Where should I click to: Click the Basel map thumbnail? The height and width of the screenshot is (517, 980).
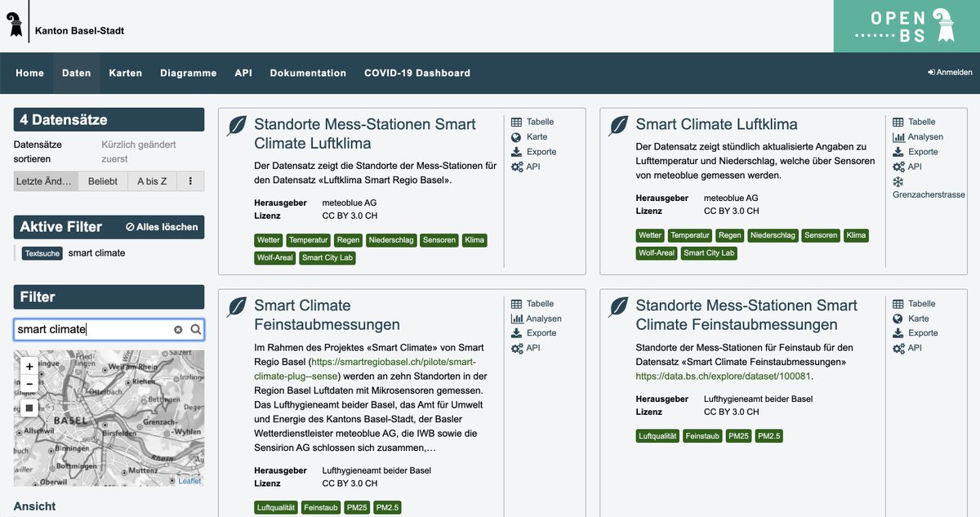point(109,419)
